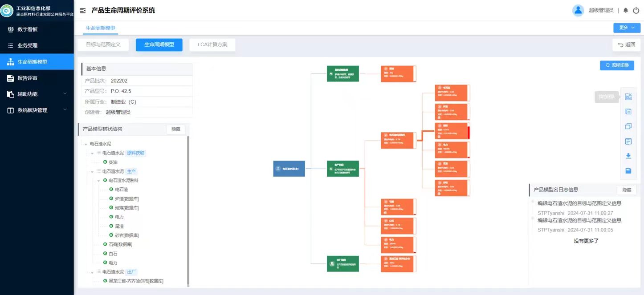This screenshot has height=295, width=644.
Task: Click the notes document icon in right toolbar
Action: [628, 141]
